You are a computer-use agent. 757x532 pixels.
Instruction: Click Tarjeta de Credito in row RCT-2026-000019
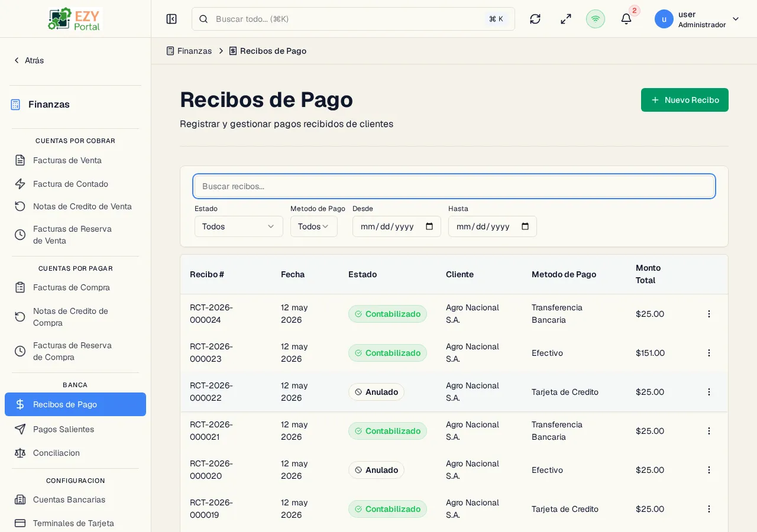565,509
